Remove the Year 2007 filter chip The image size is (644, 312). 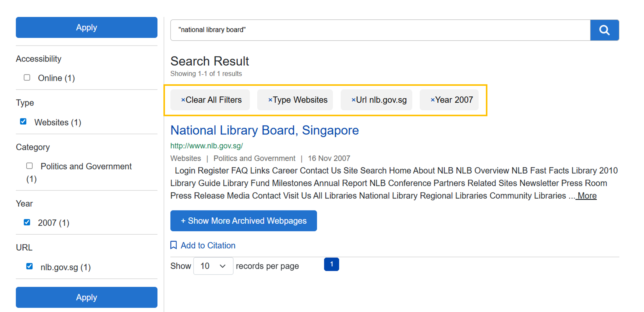coord(433,100)
